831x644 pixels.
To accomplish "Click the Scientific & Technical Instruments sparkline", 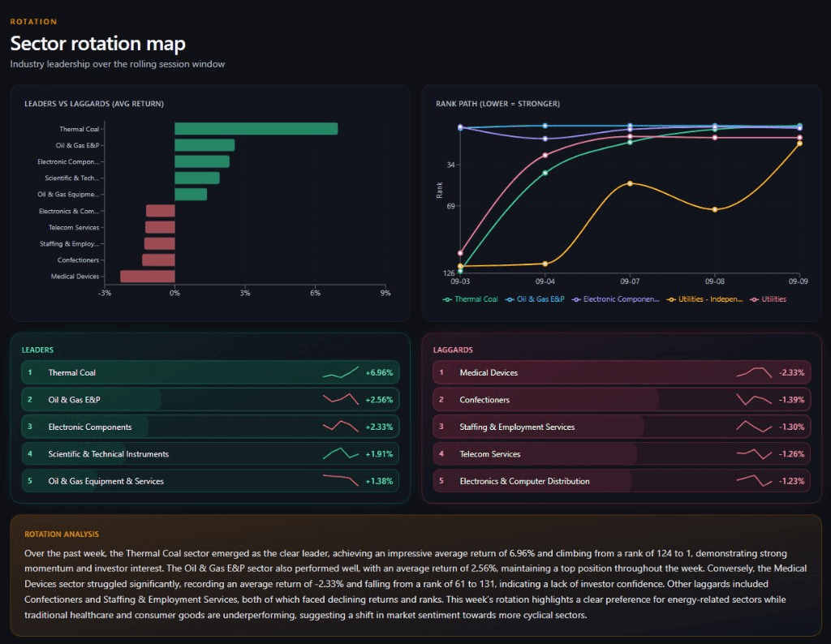I will coord(341,453).
